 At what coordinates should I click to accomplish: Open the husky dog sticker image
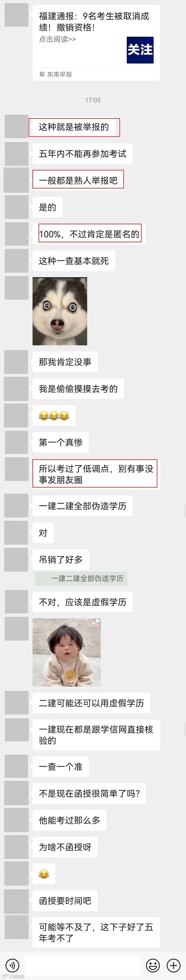point(60,311)
